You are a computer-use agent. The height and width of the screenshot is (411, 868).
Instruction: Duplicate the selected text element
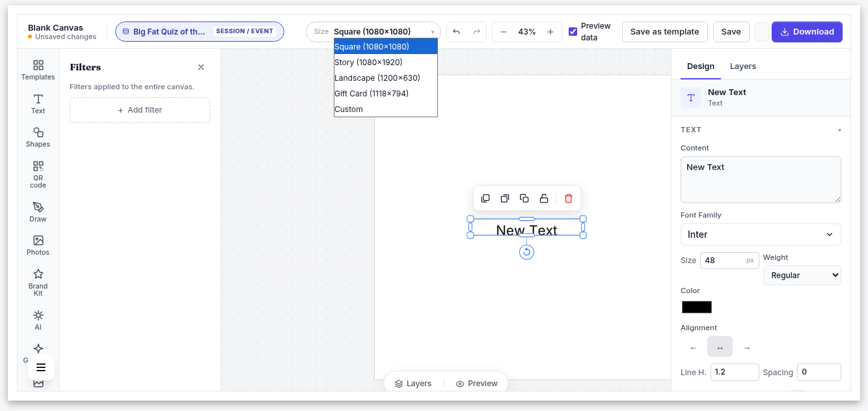click(485, 199)
